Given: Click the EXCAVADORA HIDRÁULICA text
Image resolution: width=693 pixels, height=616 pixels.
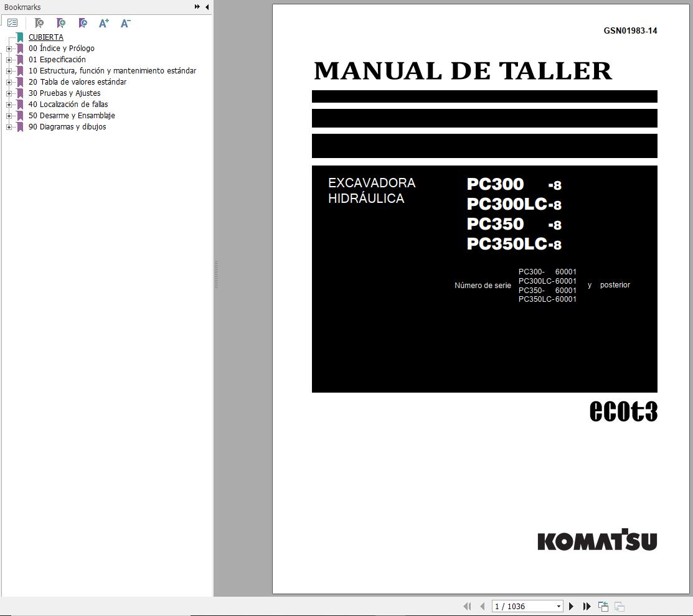Looking at the screenshot, I should click(x=372, y=191).
